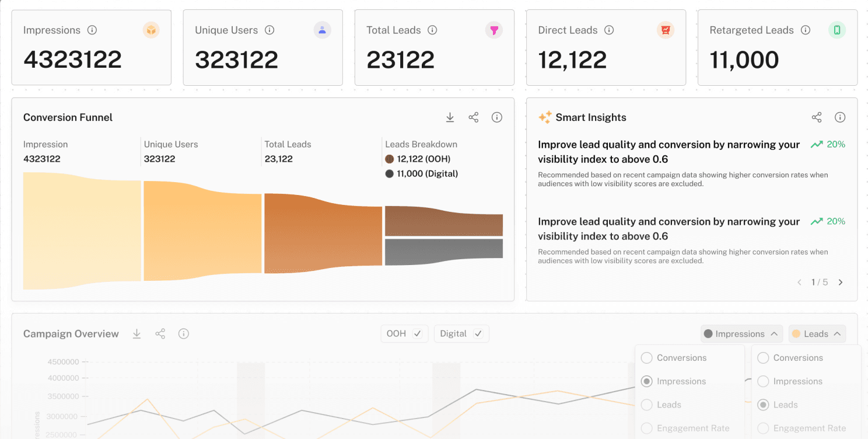Click the Retargeted Leads green phone icon
This screenshot has height=439, width=868.
[836, 30]
